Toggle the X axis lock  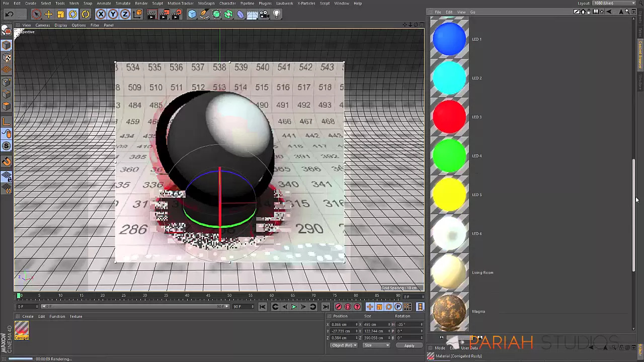101,15
